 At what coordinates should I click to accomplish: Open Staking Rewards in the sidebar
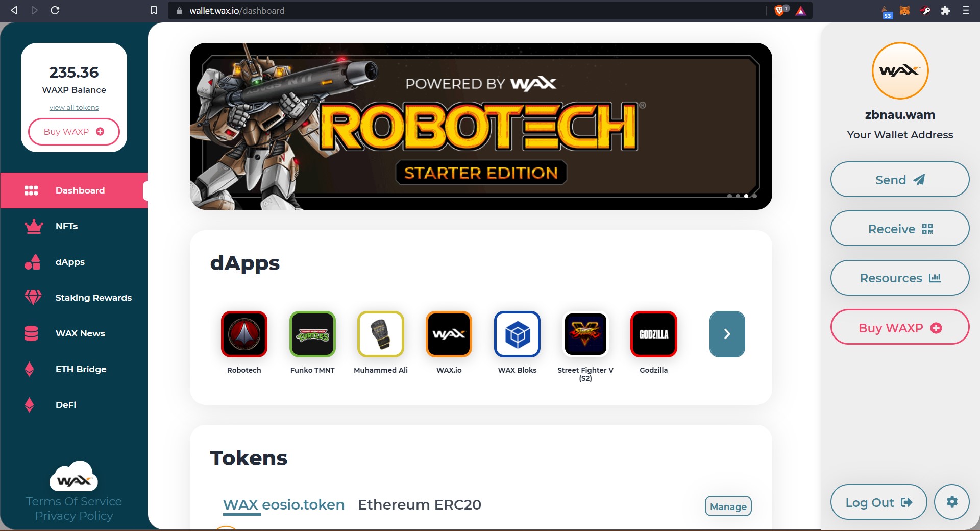click(74, 298)
